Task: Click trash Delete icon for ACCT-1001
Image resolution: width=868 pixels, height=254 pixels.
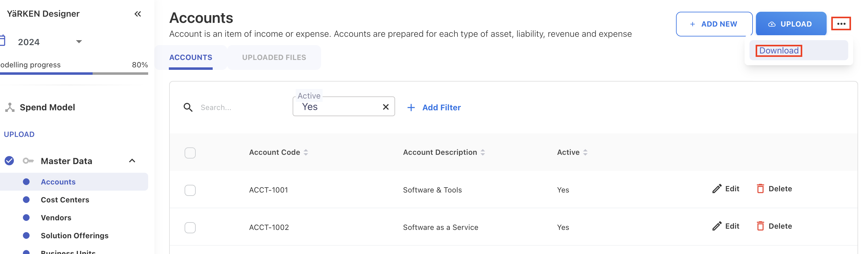Action: click(760, 188)
